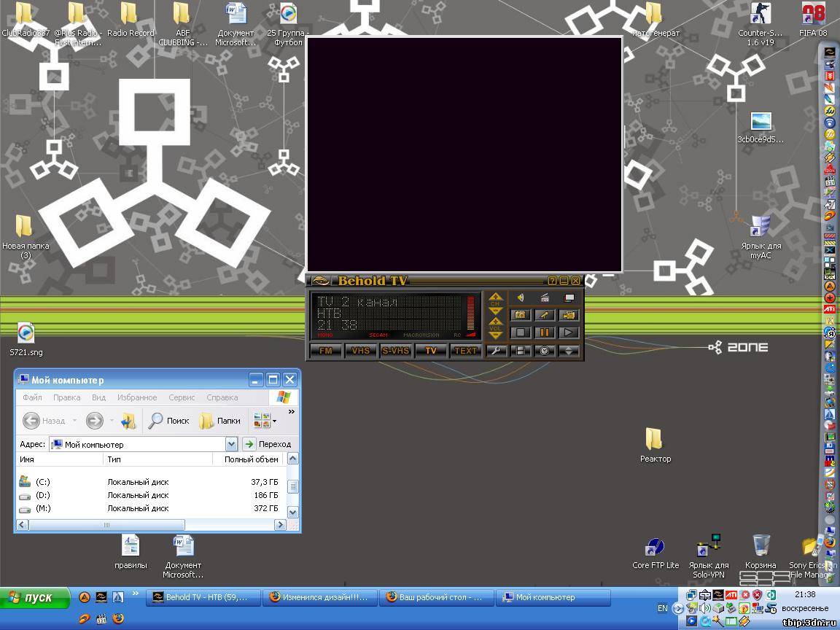
Task: Switch to Ваш рабочий стол Firefox taskbar button
Action: pyautogui.click(x=437, y=597)
